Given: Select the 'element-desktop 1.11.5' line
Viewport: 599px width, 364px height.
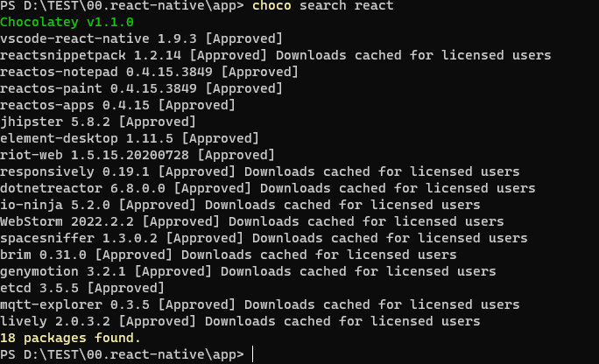Looking at the screenshot, I should tap(130, 138).
